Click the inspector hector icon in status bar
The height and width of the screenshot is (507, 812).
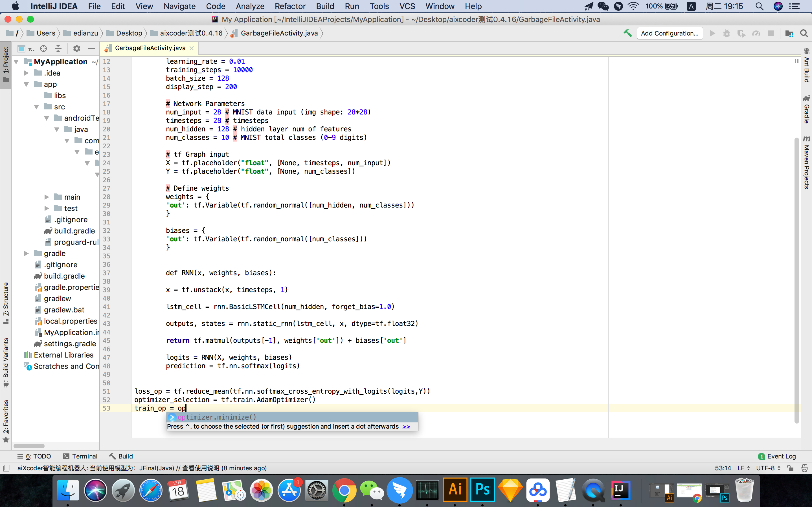coord(804,468)
